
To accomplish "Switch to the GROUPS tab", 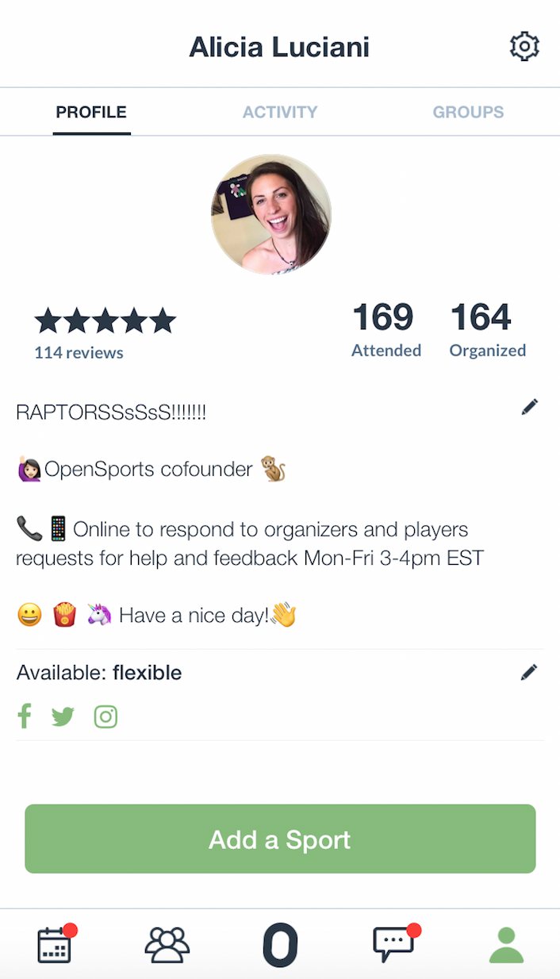I will [x=468, y=112].
